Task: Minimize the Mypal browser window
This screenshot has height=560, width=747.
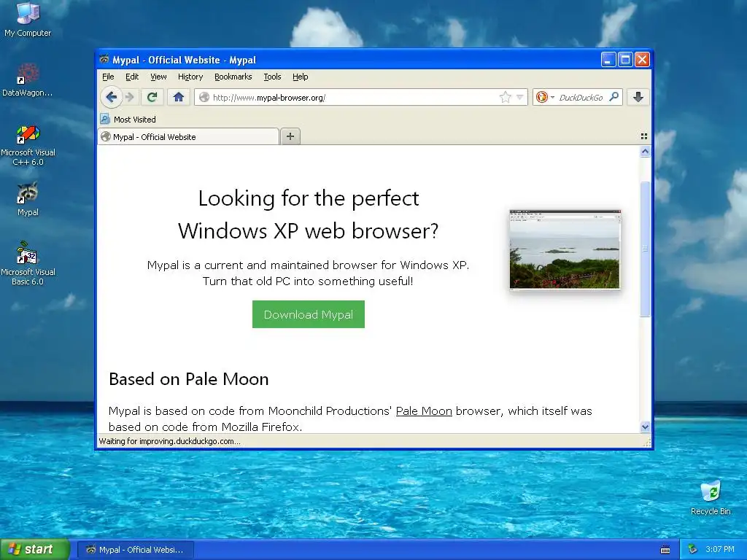Action: pos(608,60)
